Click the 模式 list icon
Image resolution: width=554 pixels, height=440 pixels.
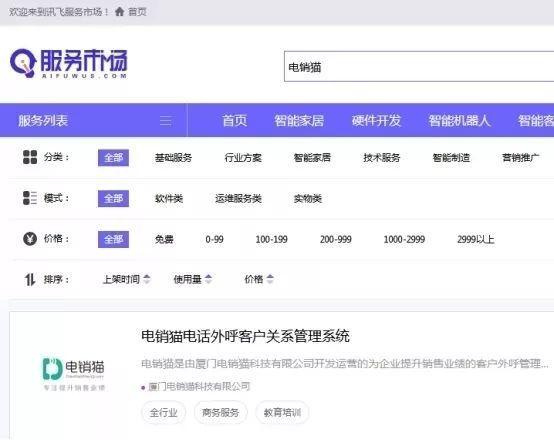tap(30, 198)
